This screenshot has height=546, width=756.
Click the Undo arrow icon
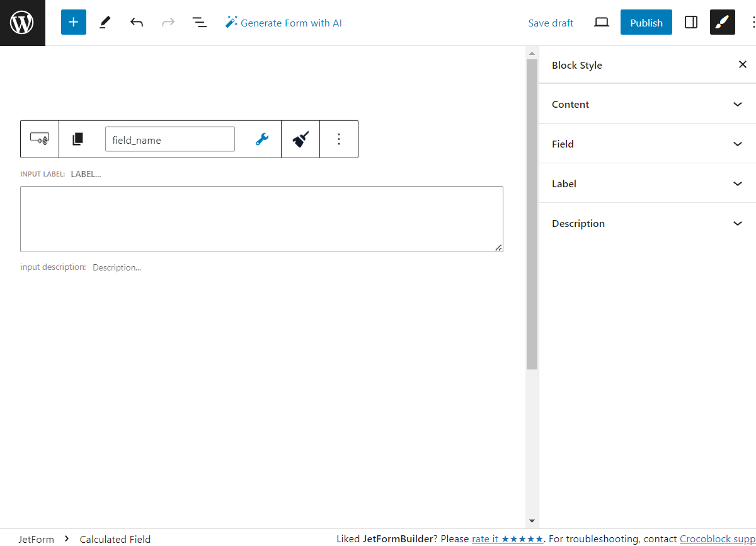point(136,22)
